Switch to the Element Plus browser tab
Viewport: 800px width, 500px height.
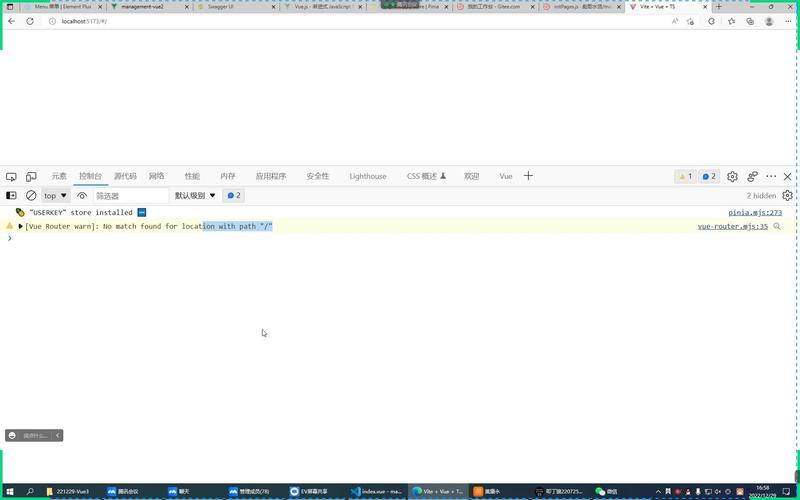pos(63,7)
